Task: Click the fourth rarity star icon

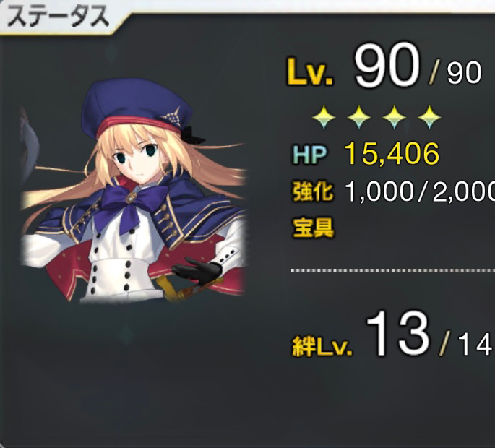Action: [x=429, y=118]
